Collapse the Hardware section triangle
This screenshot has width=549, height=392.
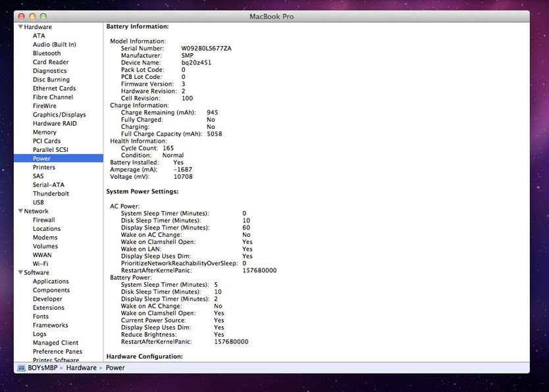pos(20,26)
